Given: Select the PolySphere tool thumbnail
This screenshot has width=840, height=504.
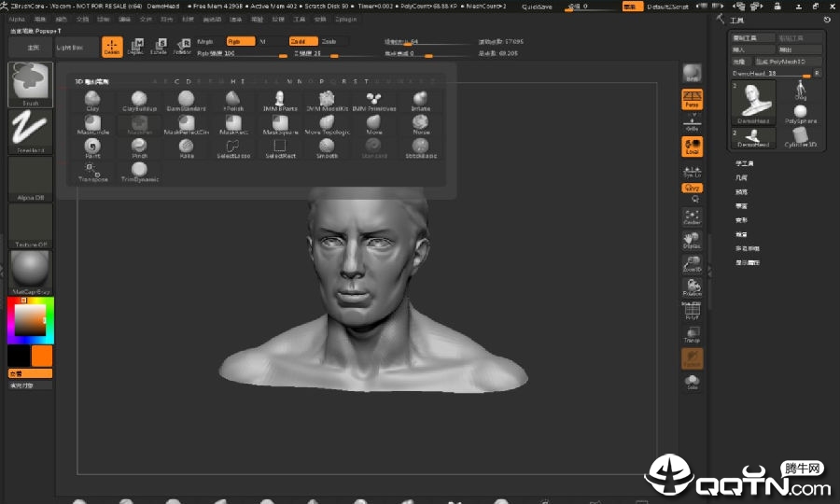Looking at the screenshot, I should click(x=801, y=114).
